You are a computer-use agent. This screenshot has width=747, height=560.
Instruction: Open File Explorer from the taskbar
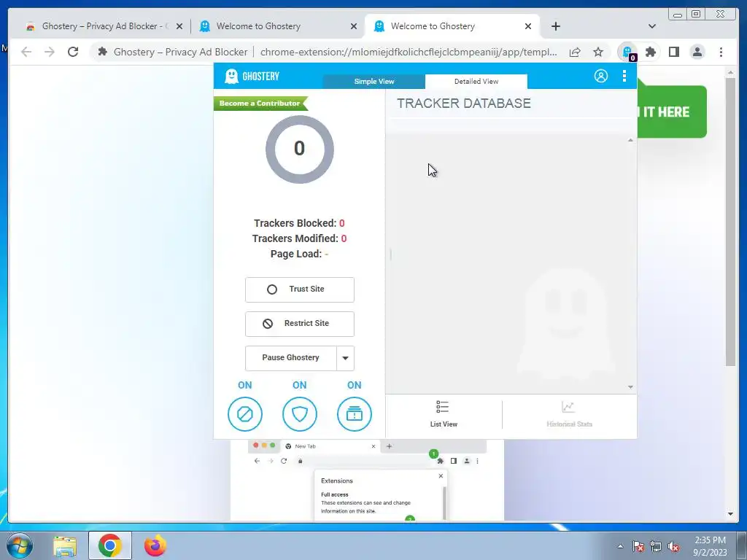coord(65,545)
